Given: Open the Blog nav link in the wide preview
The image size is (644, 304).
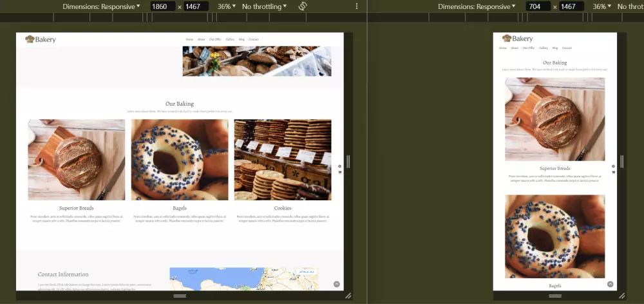Looking at the screenshot, I should pyautogui.click(x=241, y=39).
